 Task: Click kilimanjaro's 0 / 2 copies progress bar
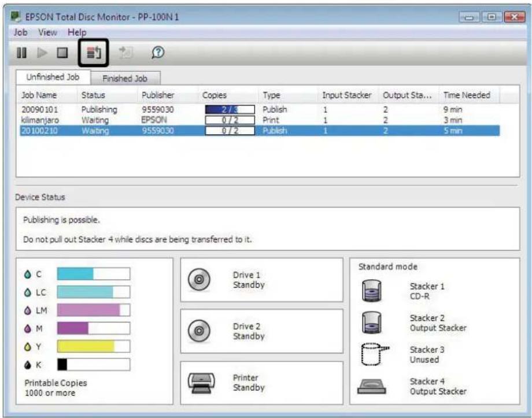(230, 120)
